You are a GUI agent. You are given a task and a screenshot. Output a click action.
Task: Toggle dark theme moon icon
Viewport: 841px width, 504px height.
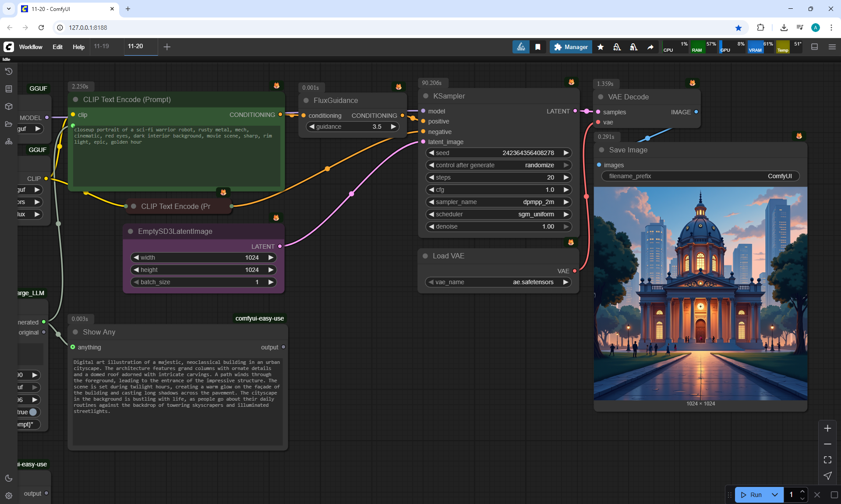coord(9,478)
